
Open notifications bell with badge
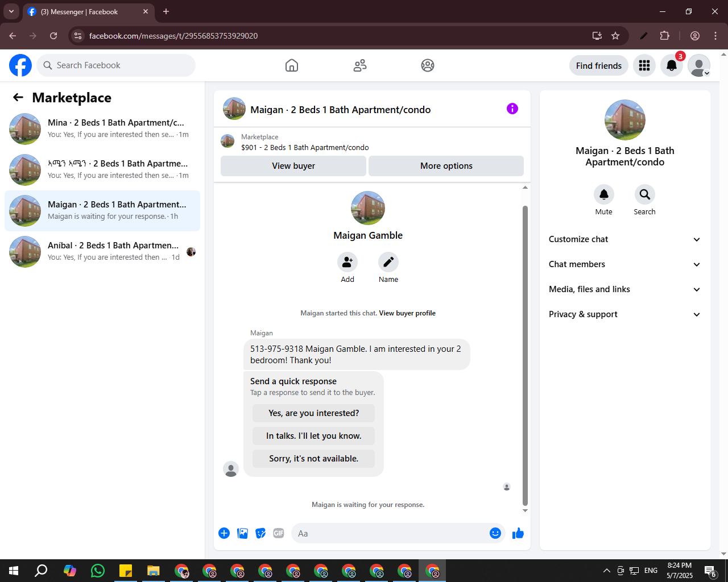(x=672, y=65)
